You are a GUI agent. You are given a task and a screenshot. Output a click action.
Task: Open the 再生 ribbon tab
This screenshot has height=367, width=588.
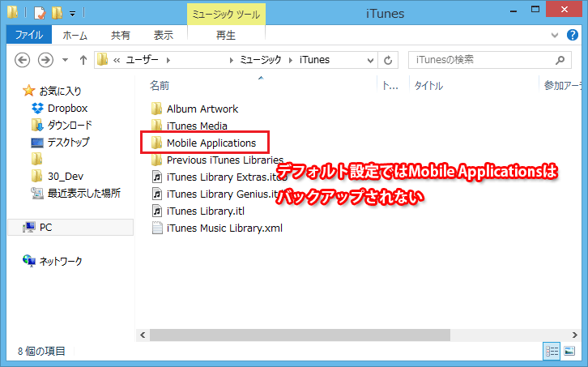[x=226, y=36]
